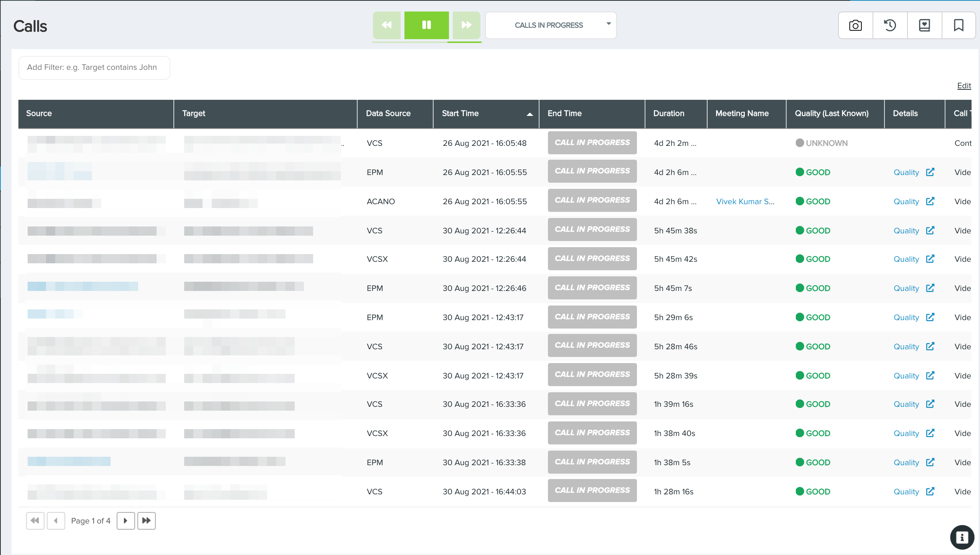The height and width of the screenshot is (555, 980).
Task: Click external link icon for 5h 45m 7s call
Action: 930,288
